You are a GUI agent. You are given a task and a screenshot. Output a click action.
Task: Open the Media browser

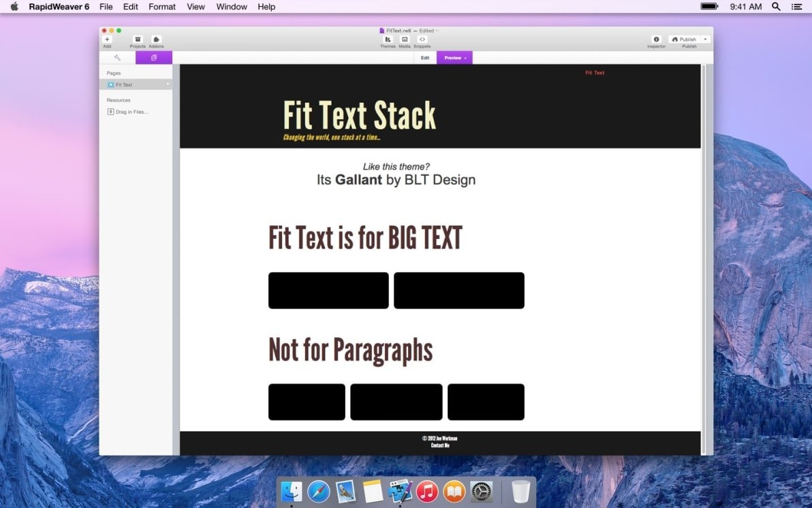pyautogui.click(x=404, y=41)
